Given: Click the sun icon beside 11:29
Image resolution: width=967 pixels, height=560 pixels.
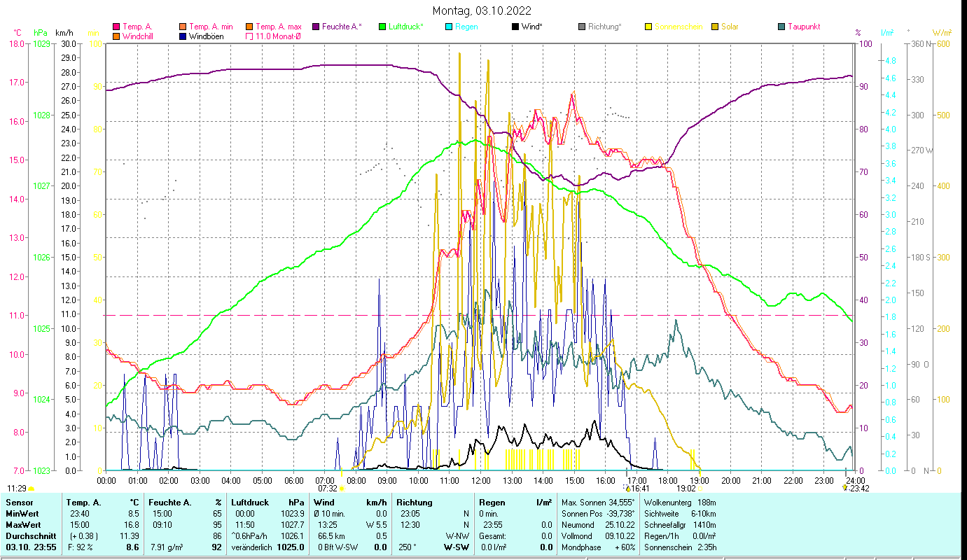Looking at the screenshot, I should 31,489.
